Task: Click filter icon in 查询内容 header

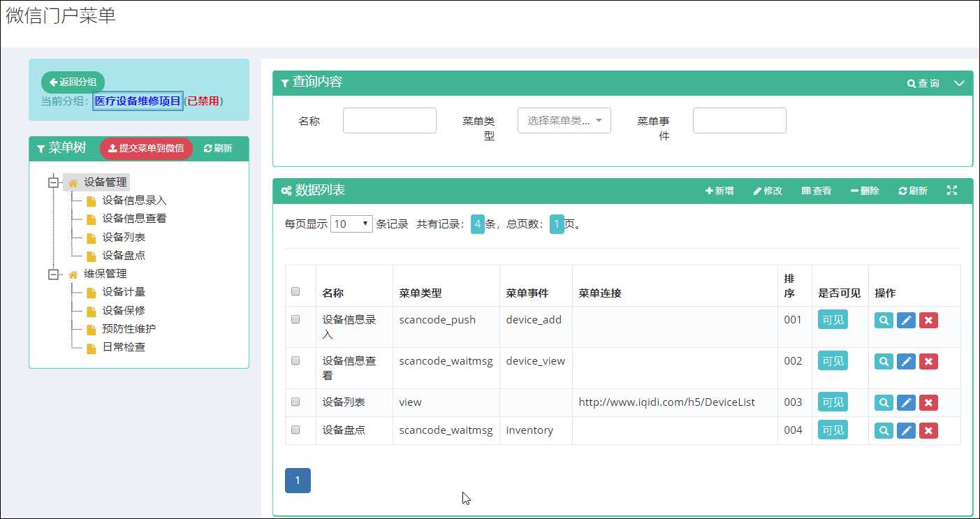Action: click(x=284, y=82)
